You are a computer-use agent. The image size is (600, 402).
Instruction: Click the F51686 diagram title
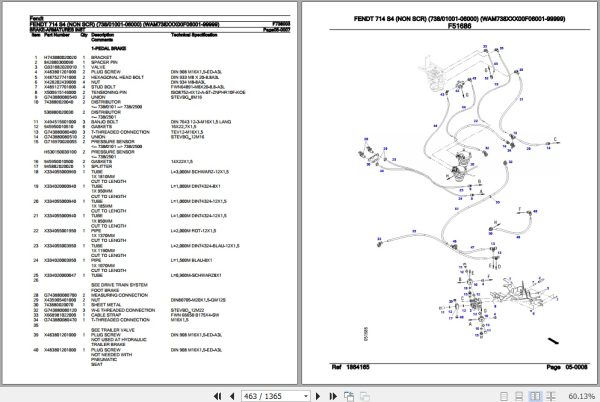pos(460,26)
